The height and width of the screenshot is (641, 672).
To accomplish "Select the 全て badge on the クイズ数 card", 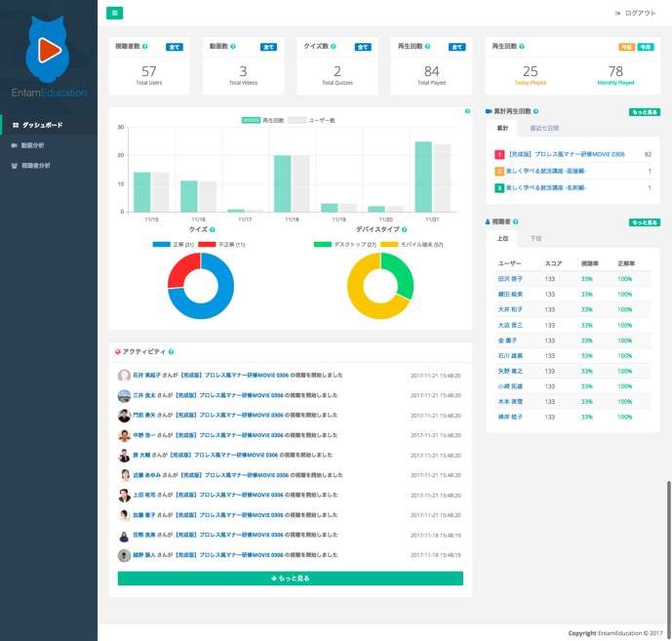I will tap(363, 47).
